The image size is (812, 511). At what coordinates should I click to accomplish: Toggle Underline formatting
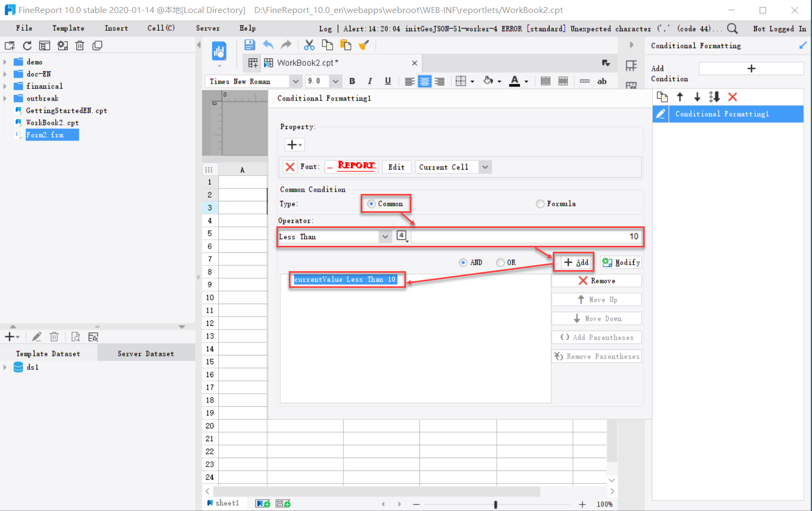coord(388,81)
